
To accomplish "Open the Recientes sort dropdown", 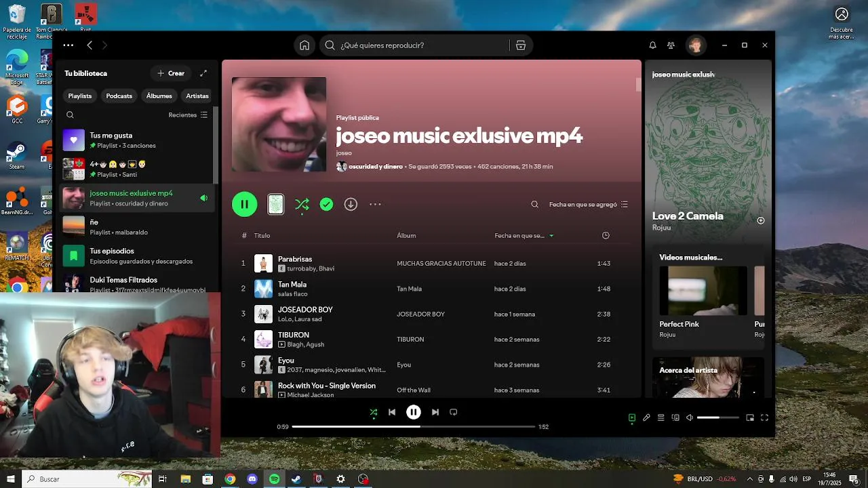I will 188,115.
